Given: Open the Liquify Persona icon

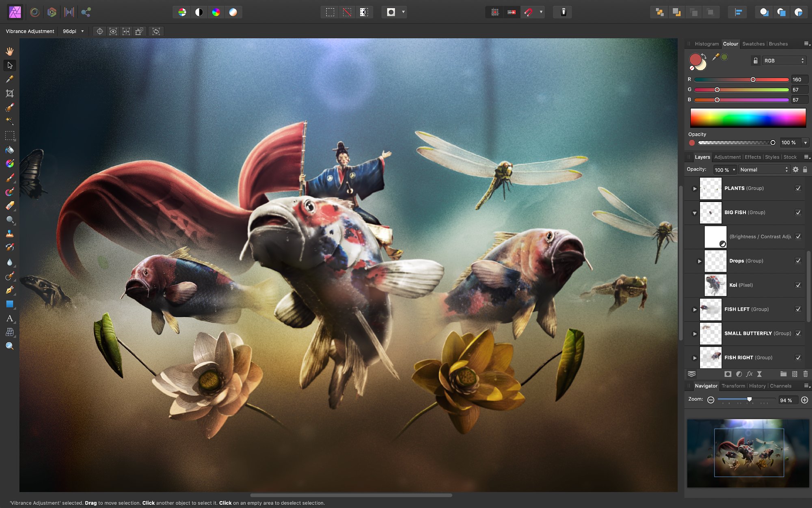Looking at the screenshot, I should coord(35,12).
